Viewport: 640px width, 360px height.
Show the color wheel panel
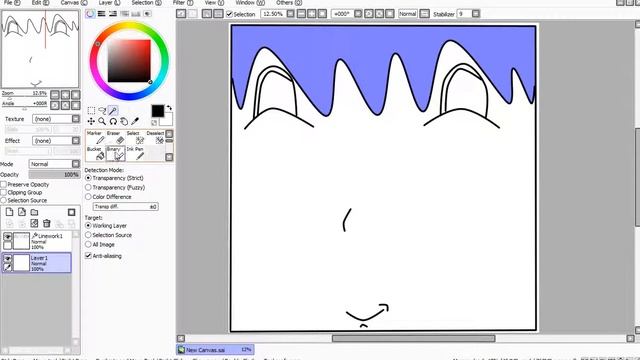point(90,14)
